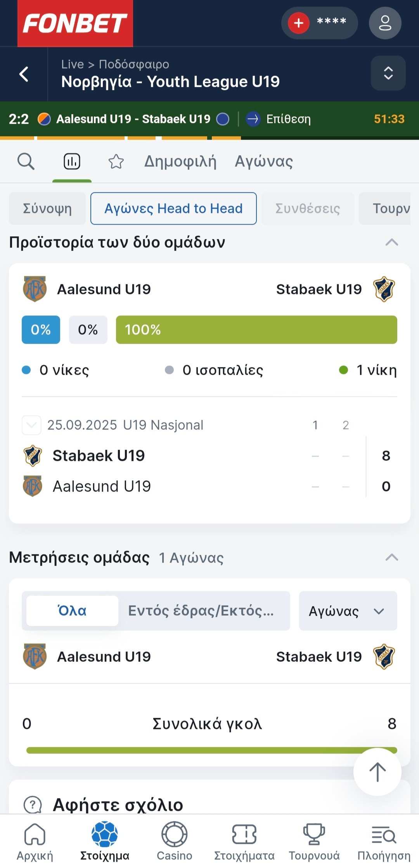Tap the red plus deposit button
419x868 pixels.
coord(298,23)
